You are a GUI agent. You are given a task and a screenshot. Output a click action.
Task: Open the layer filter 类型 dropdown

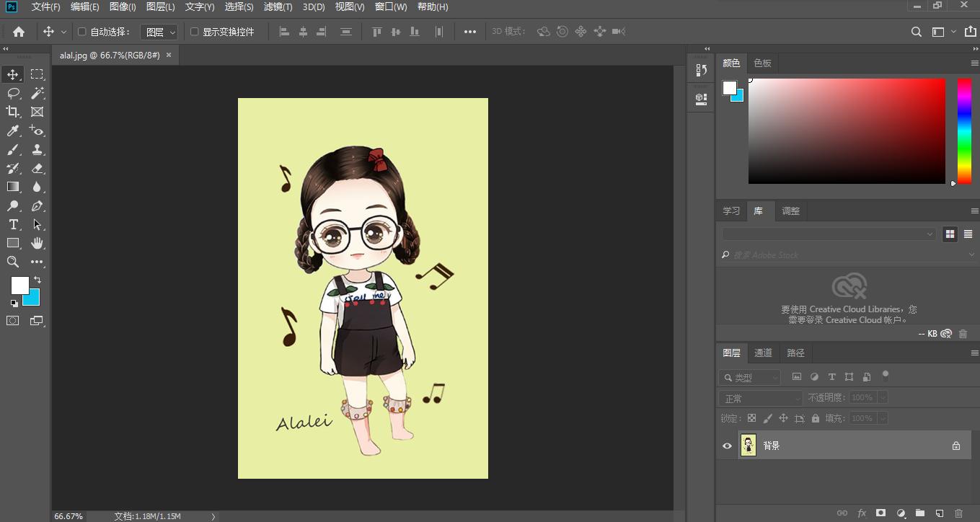click(750, 377)
